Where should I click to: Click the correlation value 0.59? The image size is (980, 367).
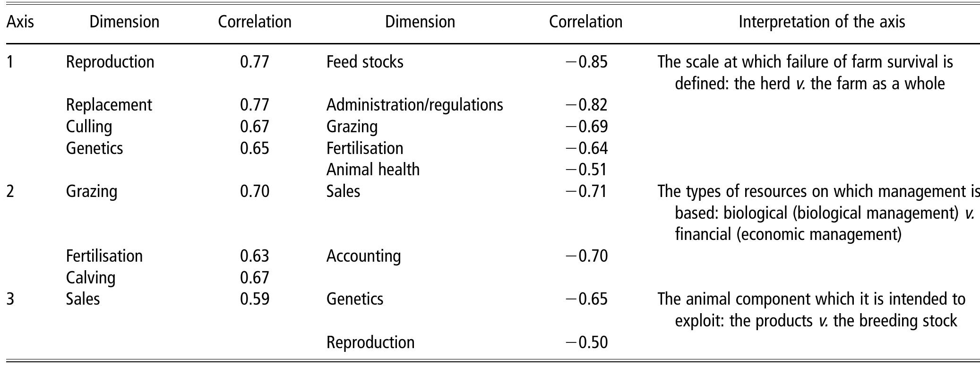pyautogui.click(x=255, y=299)
